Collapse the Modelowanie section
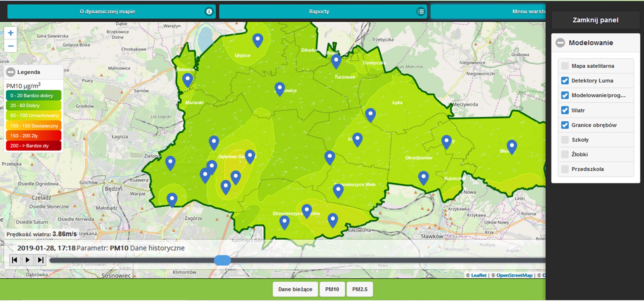The image size is (644, 302). coord(560,43)
